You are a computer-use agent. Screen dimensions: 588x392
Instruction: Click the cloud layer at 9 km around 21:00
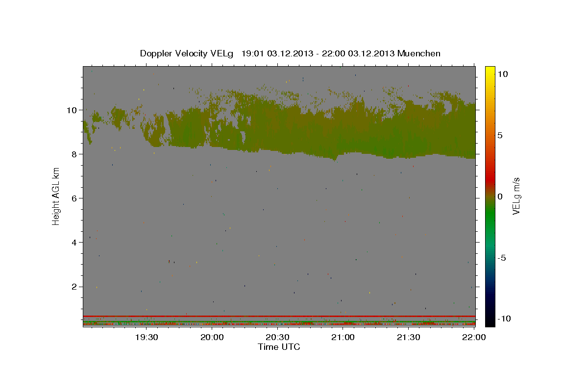(x=343, y=132)
